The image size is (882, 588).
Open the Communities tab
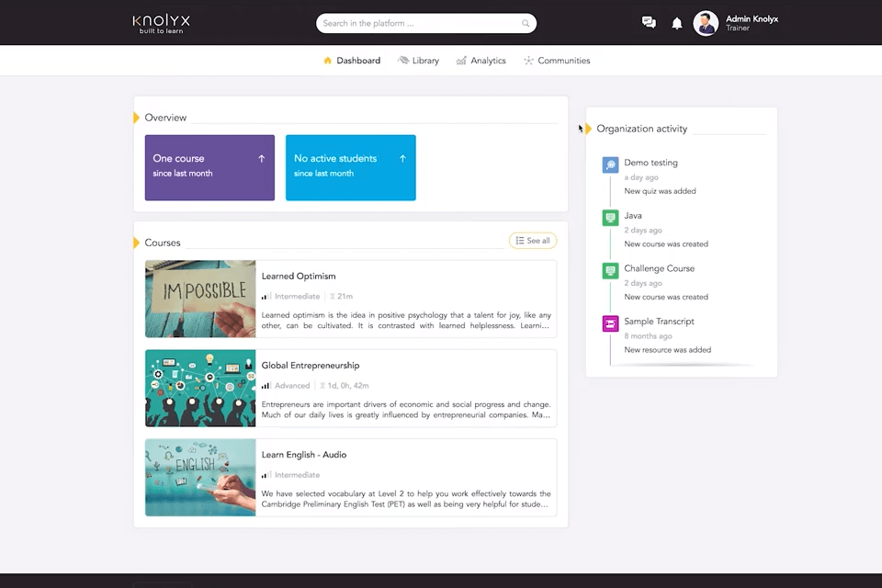(x=557, y=61)
